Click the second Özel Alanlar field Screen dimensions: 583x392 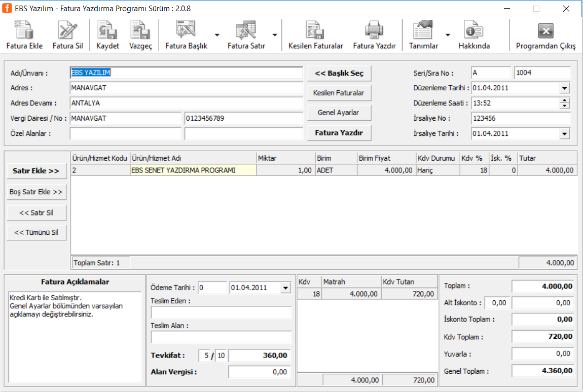point(243,133)
